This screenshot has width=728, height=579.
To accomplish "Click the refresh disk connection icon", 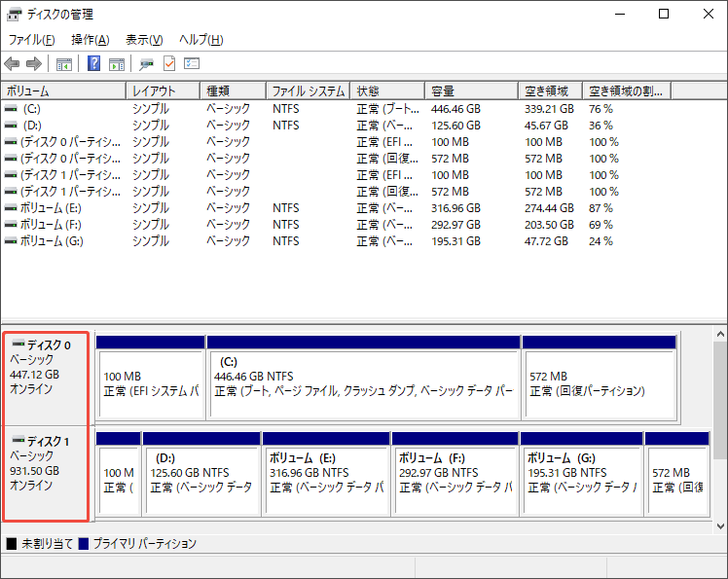I will pos(146,64).
